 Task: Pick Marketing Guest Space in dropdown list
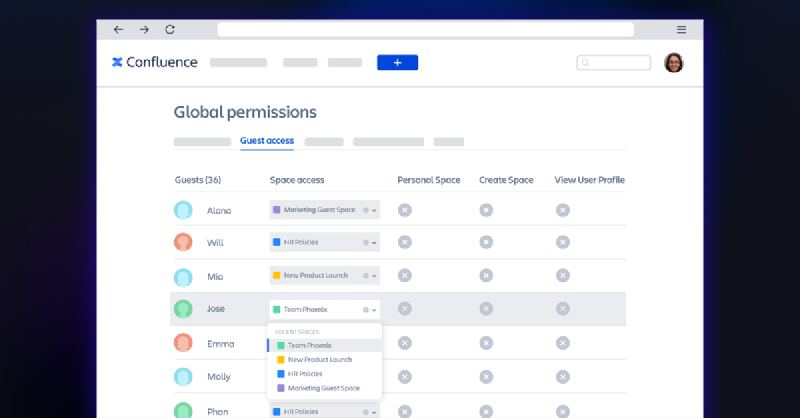324,388
